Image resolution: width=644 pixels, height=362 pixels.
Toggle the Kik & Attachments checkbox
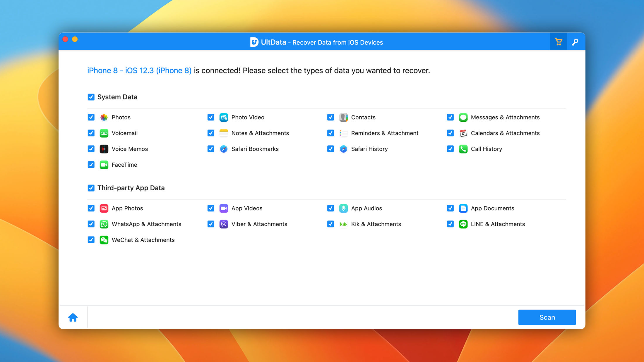tap(330, 224)
